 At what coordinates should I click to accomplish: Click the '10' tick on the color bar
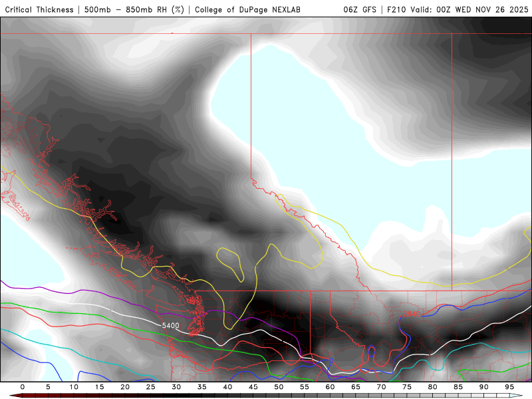(x=74, y=387)
